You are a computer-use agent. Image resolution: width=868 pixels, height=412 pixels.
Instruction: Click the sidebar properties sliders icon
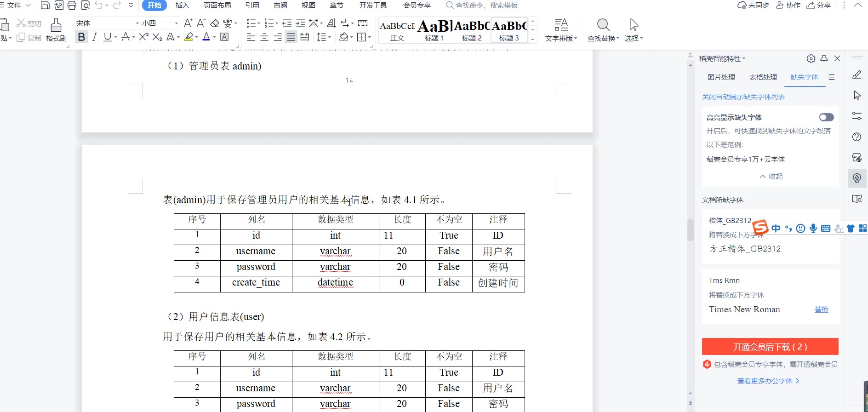click(x=857, y=116)
